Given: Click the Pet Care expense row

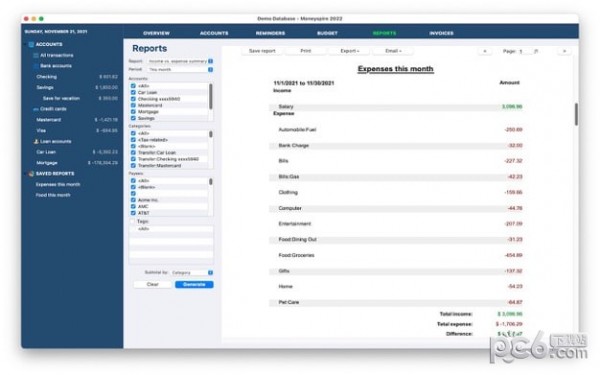Looking at the screenshot, I should [396, 302].
